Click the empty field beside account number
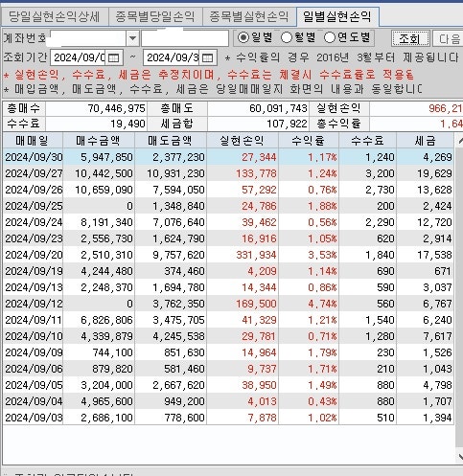 (185, 38)
